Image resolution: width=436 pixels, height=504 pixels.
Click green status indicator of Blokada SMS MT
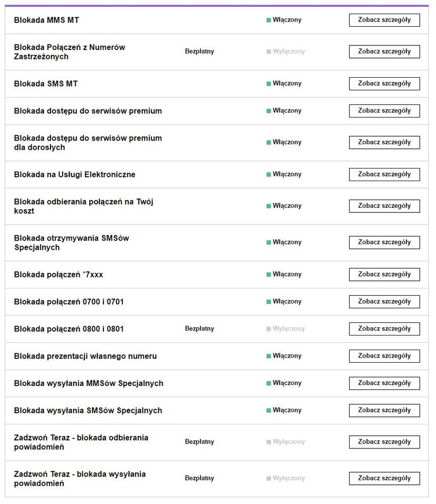(x=269, y=84)
